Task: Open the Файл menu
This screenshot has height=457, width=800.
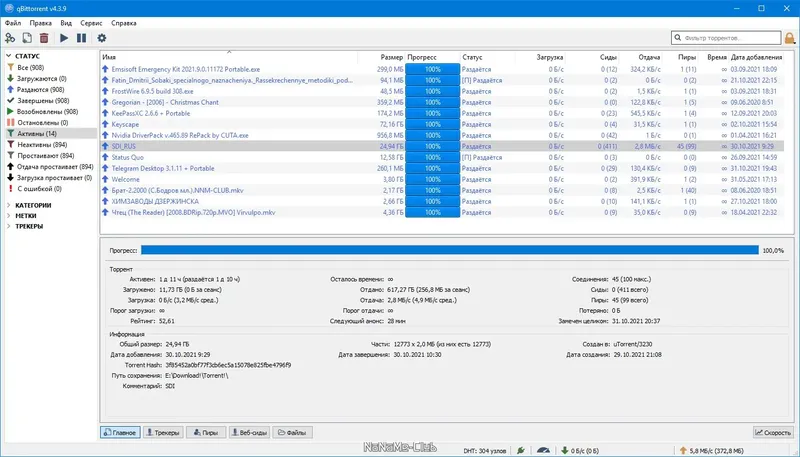Action: coord(13,23)
